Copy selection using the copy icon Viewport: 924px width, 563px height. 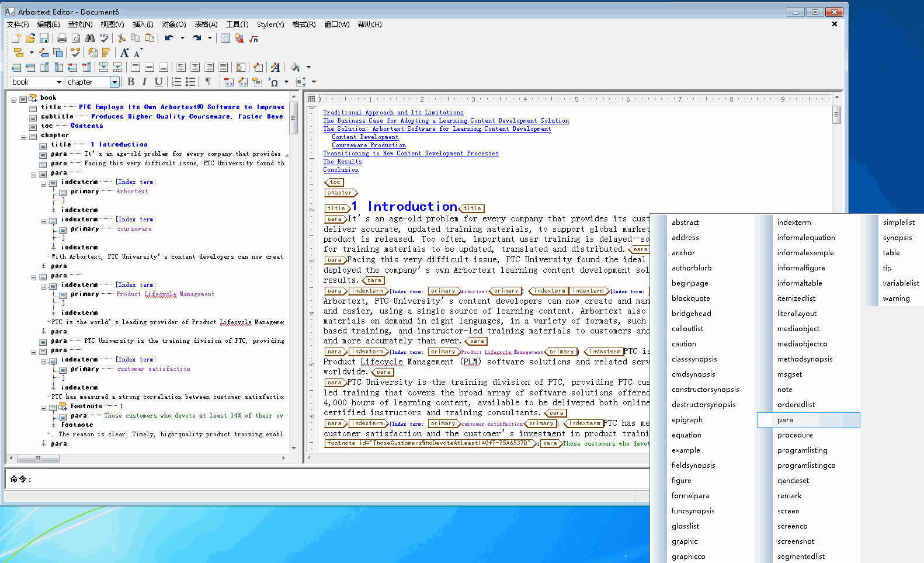click(136, 38)
